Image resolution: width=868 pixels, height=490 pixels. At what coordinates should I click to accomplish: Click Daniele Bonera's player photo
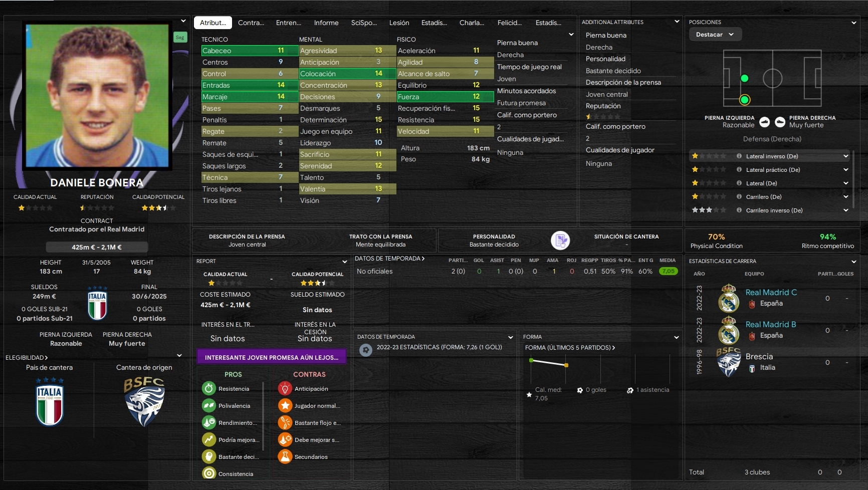tap(97, 95)
